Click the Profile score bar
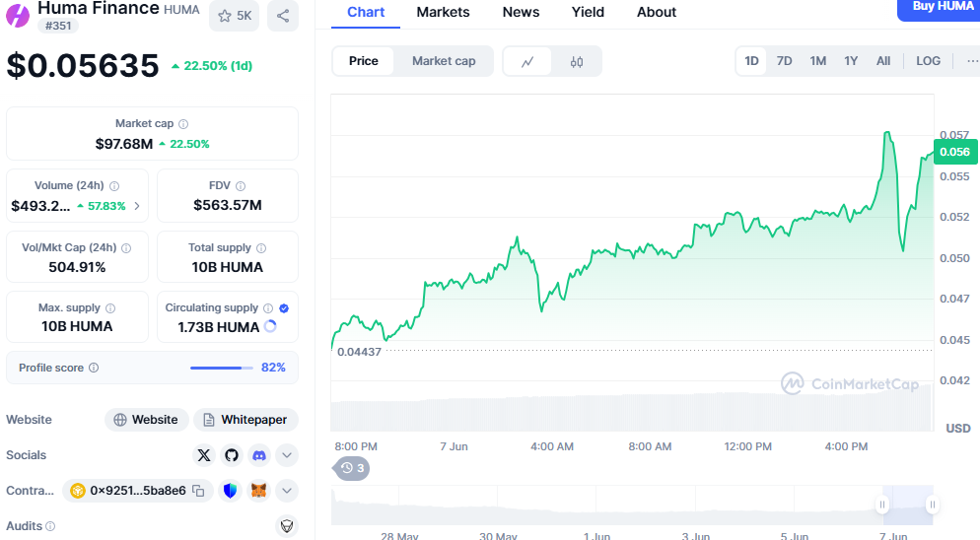 [x=222, y=368]
